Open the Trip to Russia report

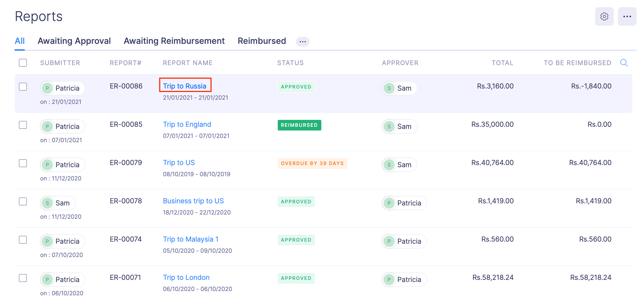185,86
